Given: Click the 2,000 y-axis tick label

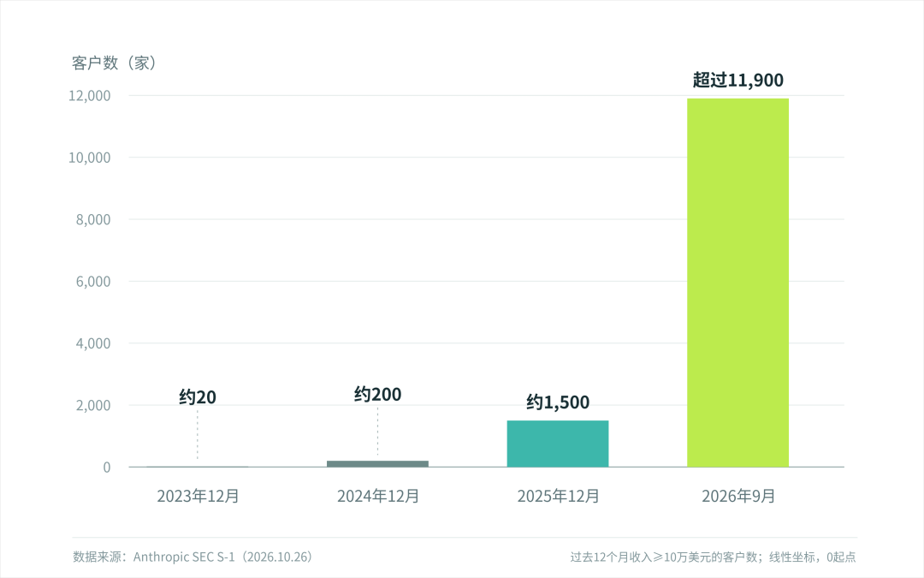Looking at the screenshot, I should click(93, 405).
